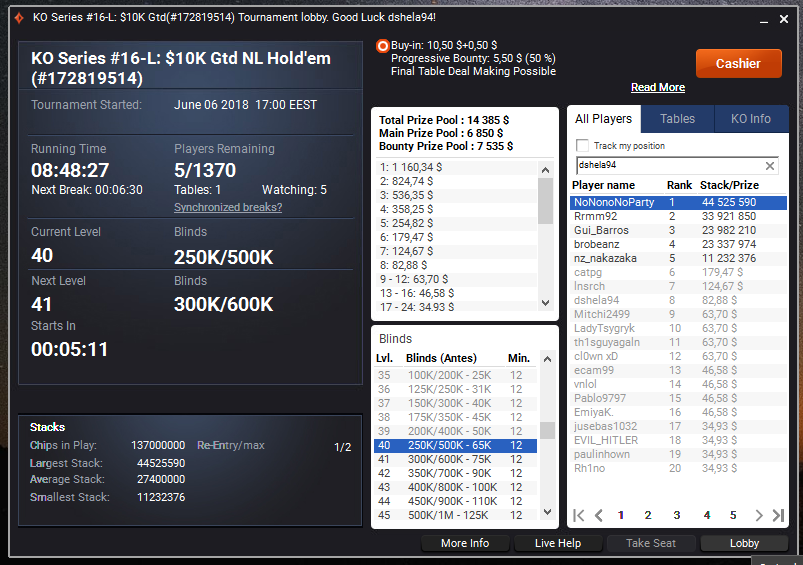
Task: Open players page 3
Action: click(x=677, y=515)
